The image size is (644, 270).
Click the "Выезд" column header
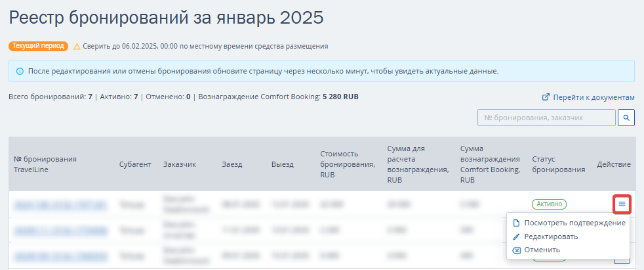tap(283, 164)
